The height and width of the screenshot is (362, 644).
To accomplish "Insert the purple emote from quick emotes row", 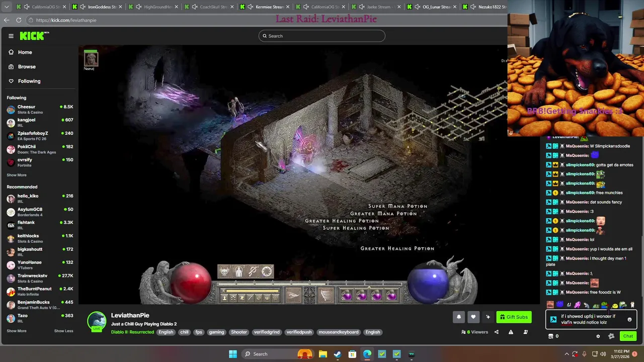I will click(x=577, y=305).
